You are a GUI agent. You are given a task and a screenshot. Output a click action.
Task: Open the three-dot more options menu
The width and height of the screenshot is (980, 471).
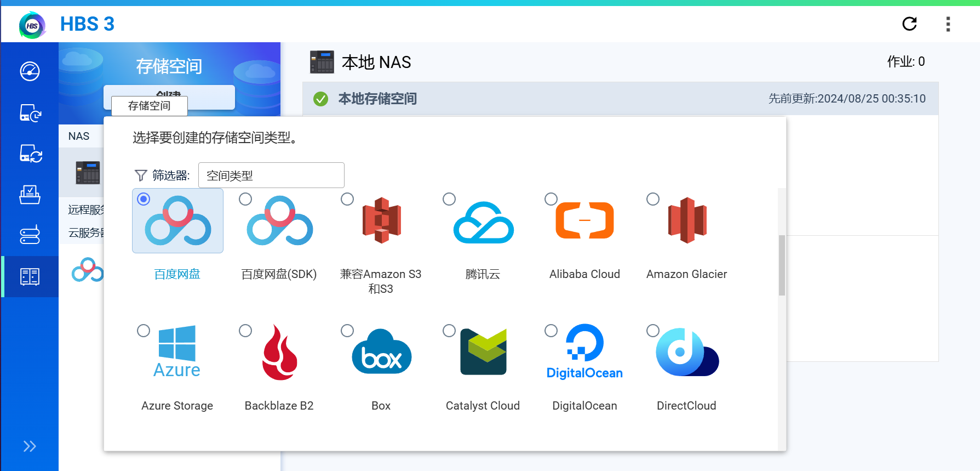coord(948,24)
